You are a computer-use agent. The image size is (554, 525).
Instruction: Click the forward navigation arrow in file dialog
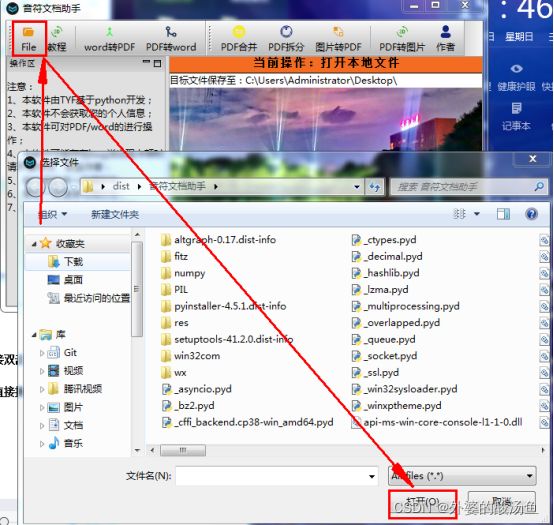point(58,187)
